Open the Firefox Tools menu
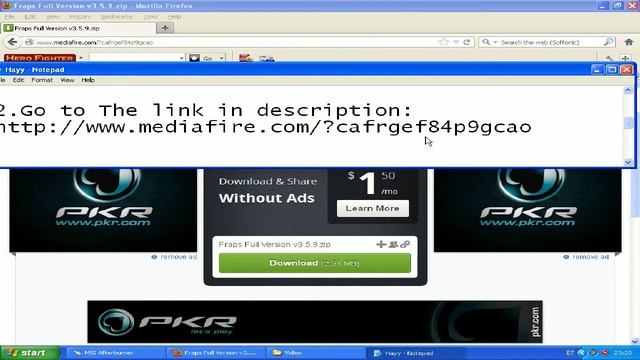The image size is (640, 360). tap(150, 17)
